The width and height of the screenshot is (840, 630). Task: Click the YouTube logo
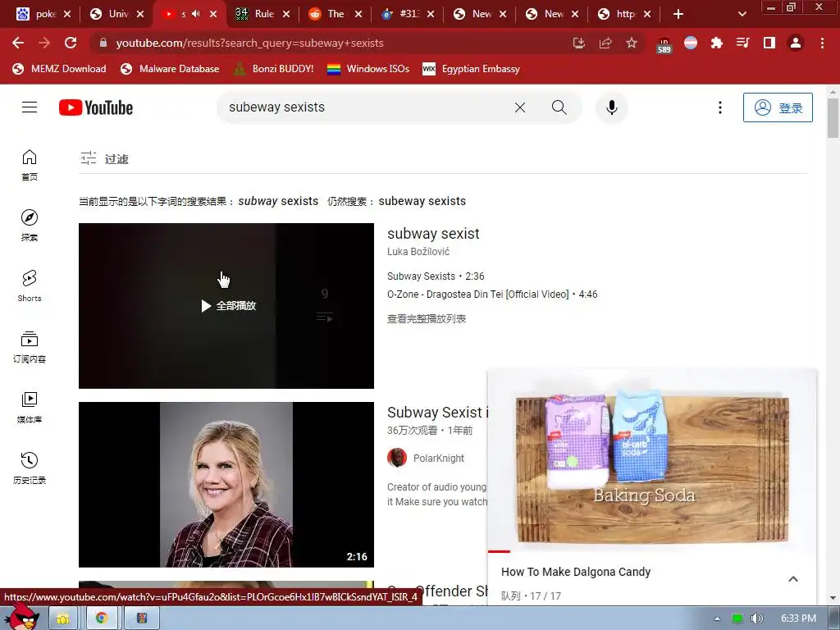click(x=96, y=107)
